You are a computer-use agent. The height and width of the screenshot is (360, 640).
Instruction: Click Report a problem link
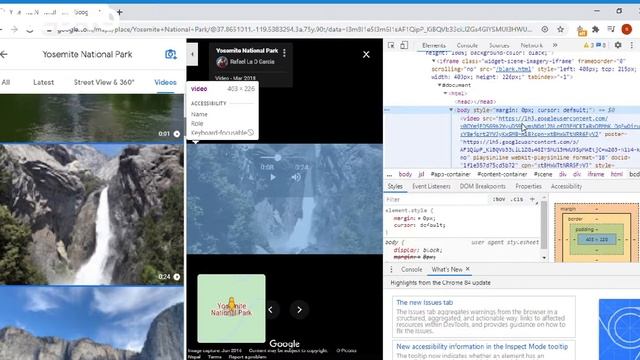coord(247,357)
